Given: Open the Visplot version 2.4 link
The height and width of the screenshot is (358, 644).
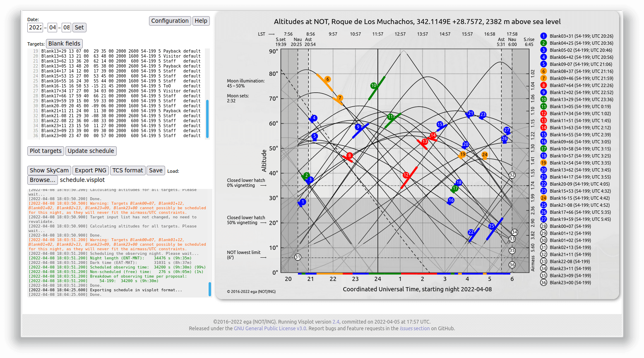Looking at the screenshot, I should click(336, 322).
